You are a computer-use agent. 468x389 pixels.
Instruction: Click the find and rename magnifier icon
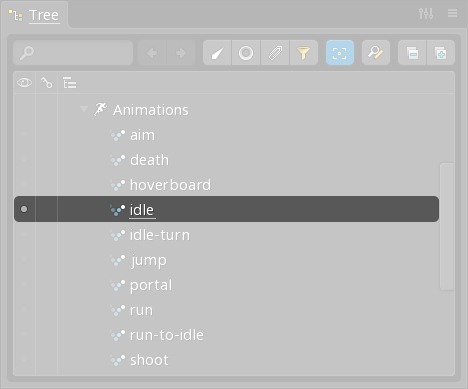click(x=376, y=53)
